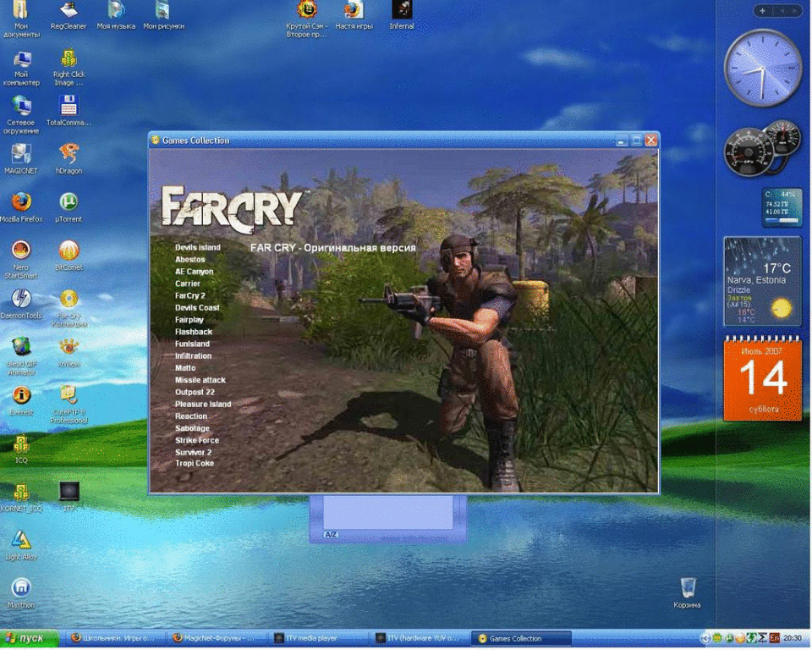Select the Right Click Image desktop icon
The height and width of the screenshot is (650, 812).
point(69,69)
